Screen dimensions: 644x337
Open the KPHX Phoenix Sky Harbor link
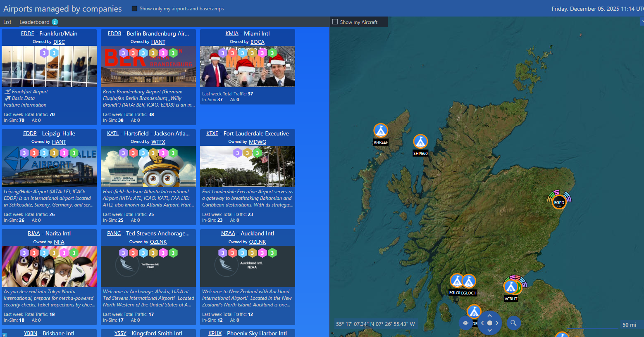215,333
